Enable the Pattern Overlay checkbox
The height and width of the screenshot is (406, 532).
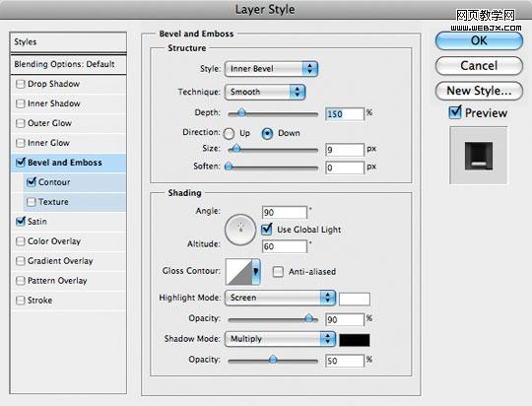pyautogui.click(x=21, y=281)
